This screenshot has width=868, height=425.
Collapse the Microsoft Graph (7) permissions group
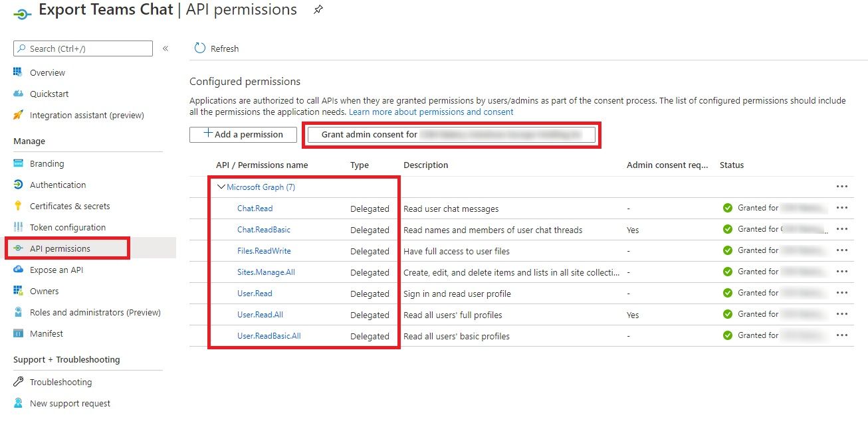click(x=221, y=187)
